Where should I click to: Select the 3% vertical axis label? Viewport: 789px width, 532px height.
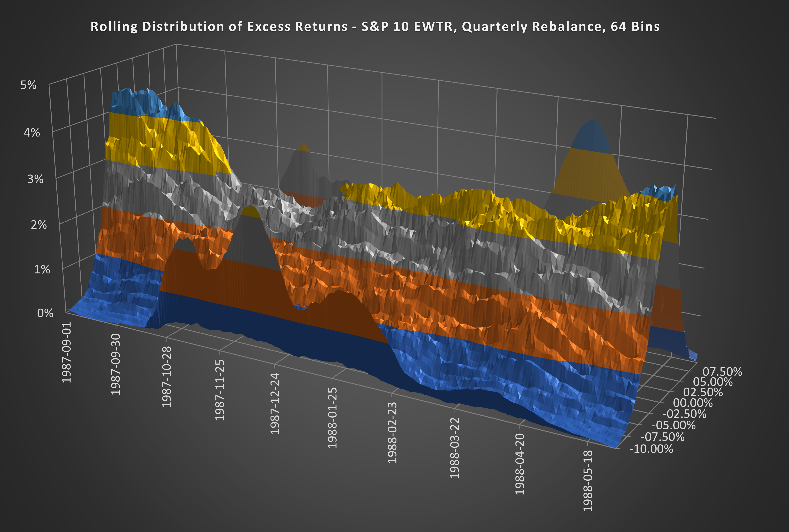point(35,179)
